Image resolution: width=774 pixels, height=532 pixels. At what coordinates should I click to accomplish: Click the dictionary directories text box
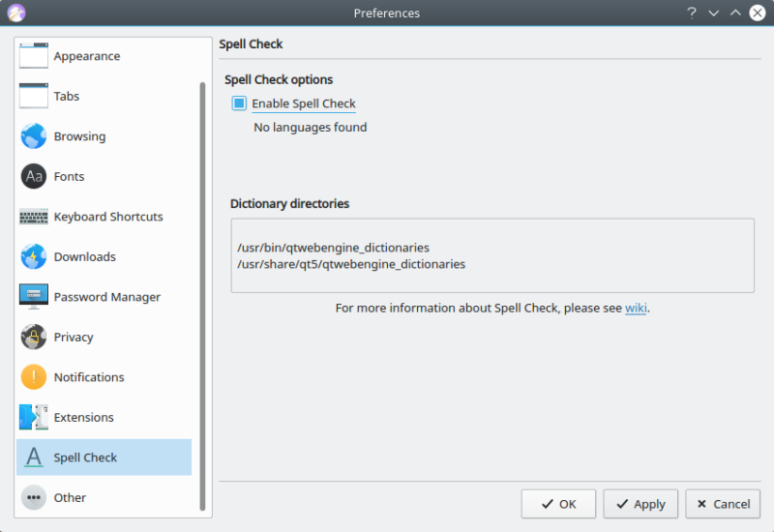pyautogui.click(x=492, y=255)
